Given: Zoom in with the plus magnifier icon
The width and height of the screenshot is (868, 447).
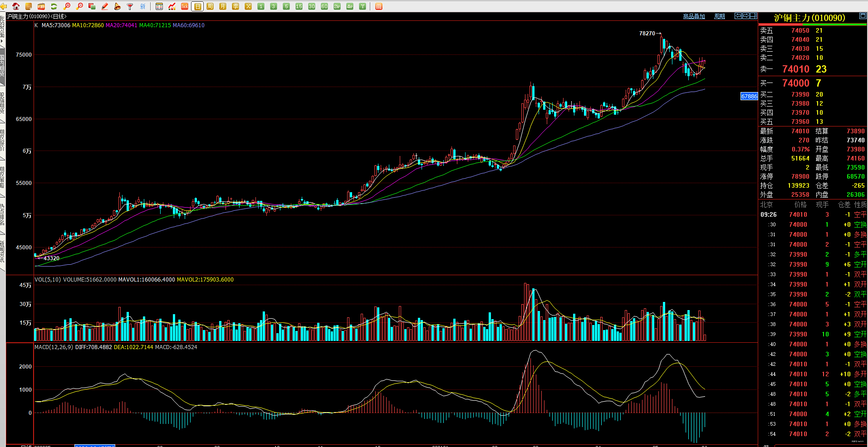Looking at the screenshot, I should [67, 6].
